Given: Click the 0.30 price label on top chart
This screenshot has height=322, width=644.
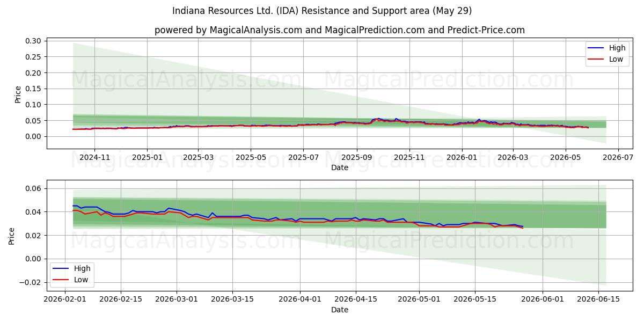Looking at the screenshot, I should (33, 41).
